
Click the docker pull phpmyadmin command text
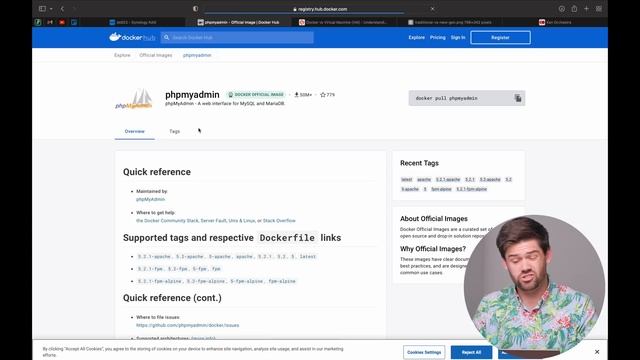[x=447, y=98]
